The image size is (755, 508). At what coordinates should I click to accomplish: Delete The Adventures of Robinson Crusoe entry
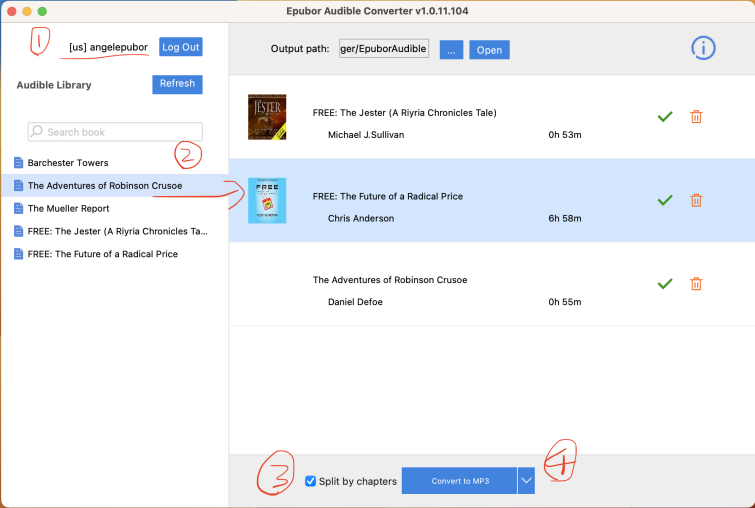tap(696, 284)
